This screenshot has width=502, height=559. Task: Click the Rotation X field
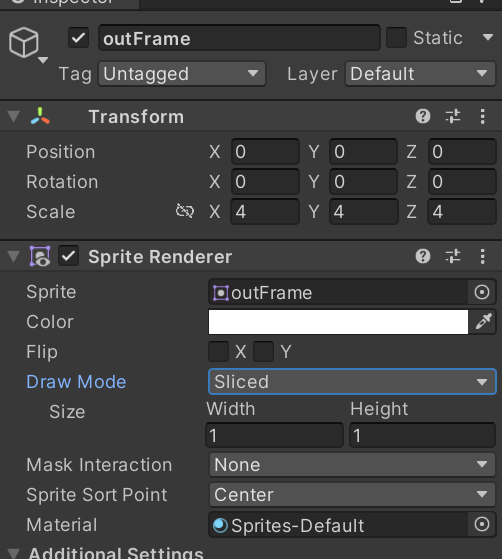(265, 181)
